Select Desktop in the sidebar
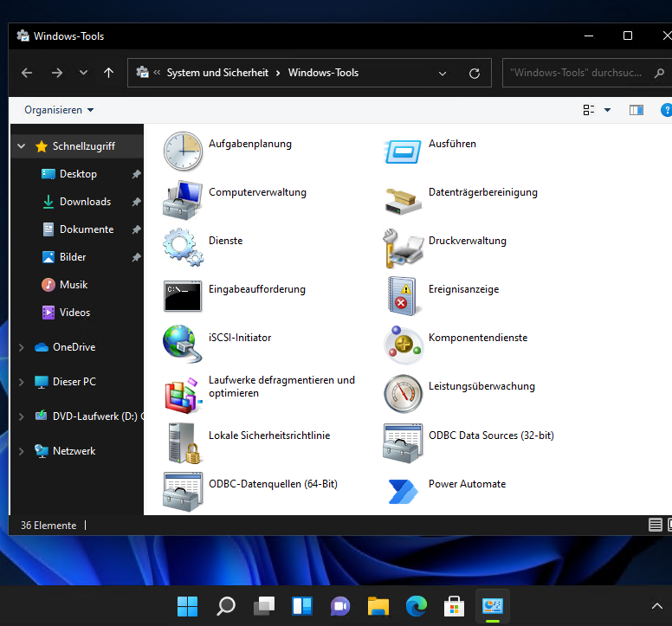The image size is (672, 626). click(x=77, y=174)
